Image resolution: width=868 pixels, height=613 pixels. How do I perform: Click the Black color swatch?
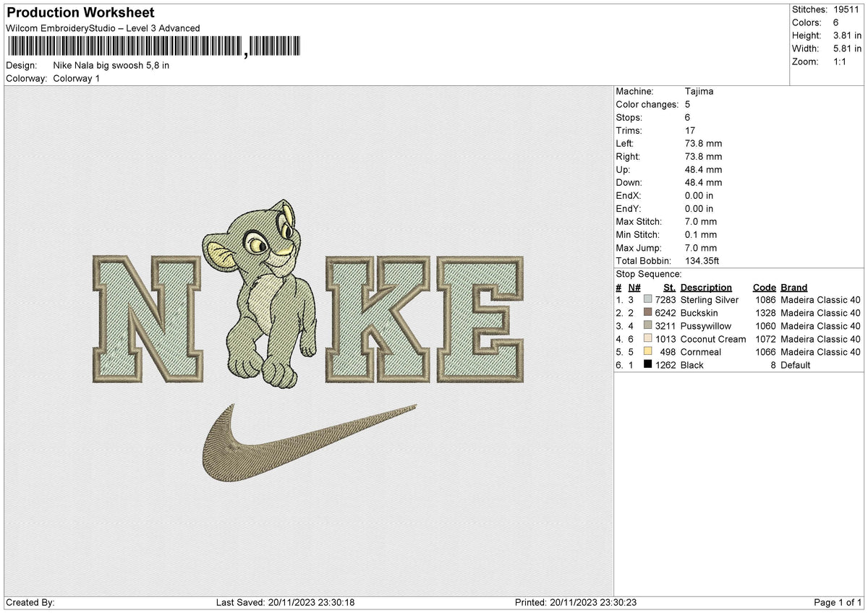[648, 364]
